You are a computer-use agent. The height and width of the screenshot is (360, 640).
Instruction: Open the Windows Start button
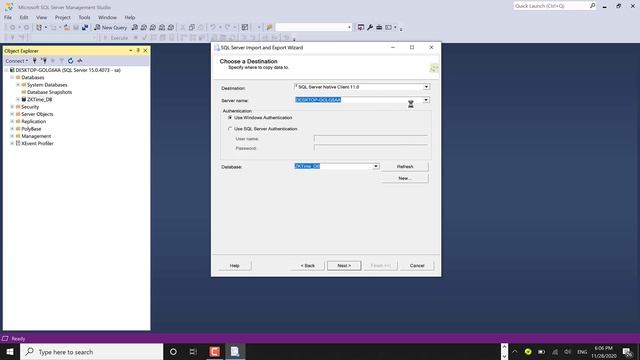click(x=10, y=351)
